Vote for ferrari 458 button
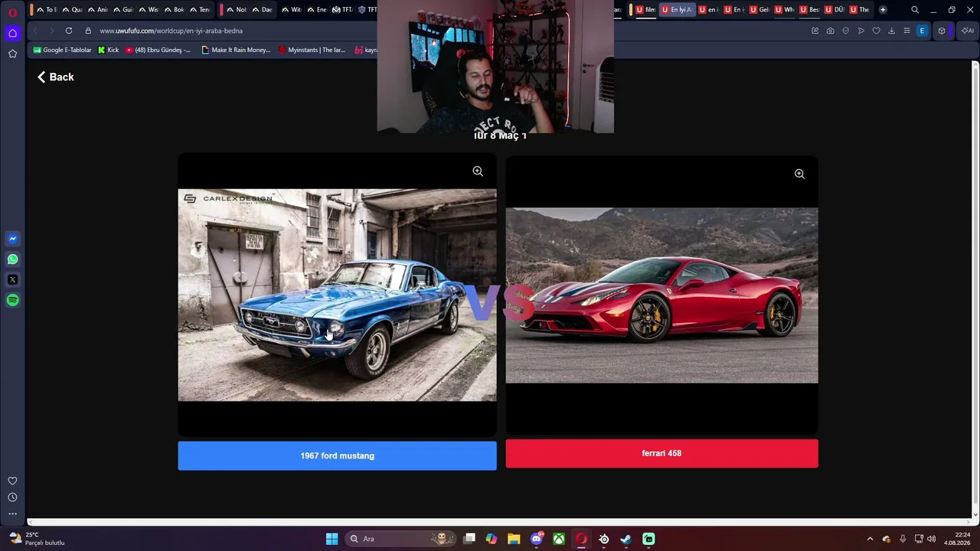The image size is (980, 551). click(661, 453)
